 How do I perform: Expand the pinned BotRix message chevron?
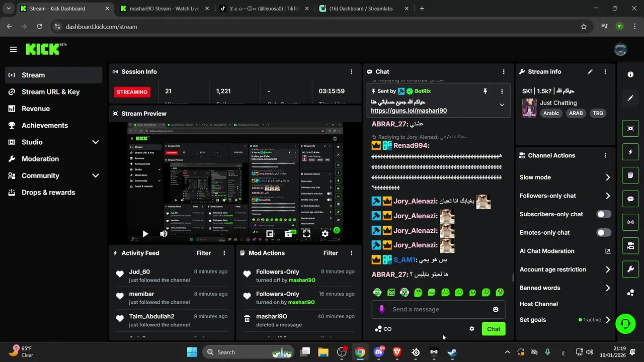point(502,105)
